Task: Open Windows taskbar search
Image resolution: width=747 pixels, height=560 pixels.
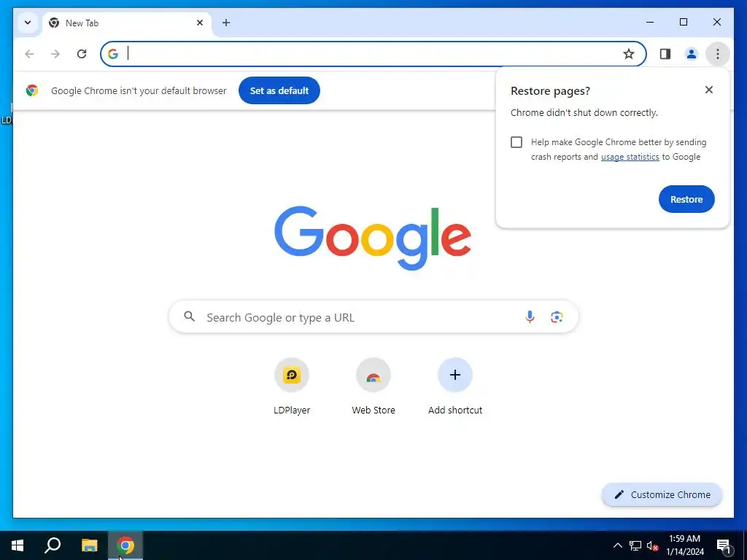Action: pos(53,545)
